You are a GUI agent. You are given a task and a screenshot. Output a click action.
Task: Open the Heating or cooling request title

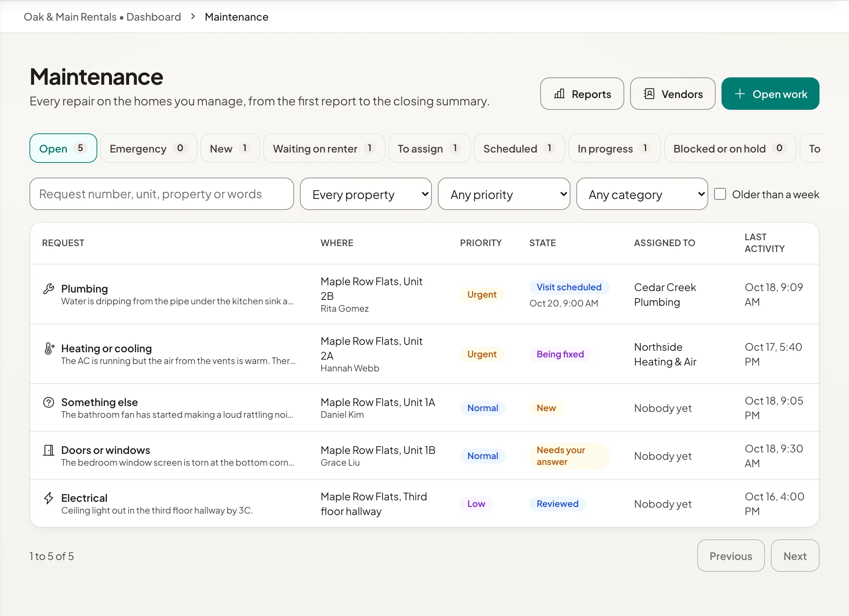point(107,349)
